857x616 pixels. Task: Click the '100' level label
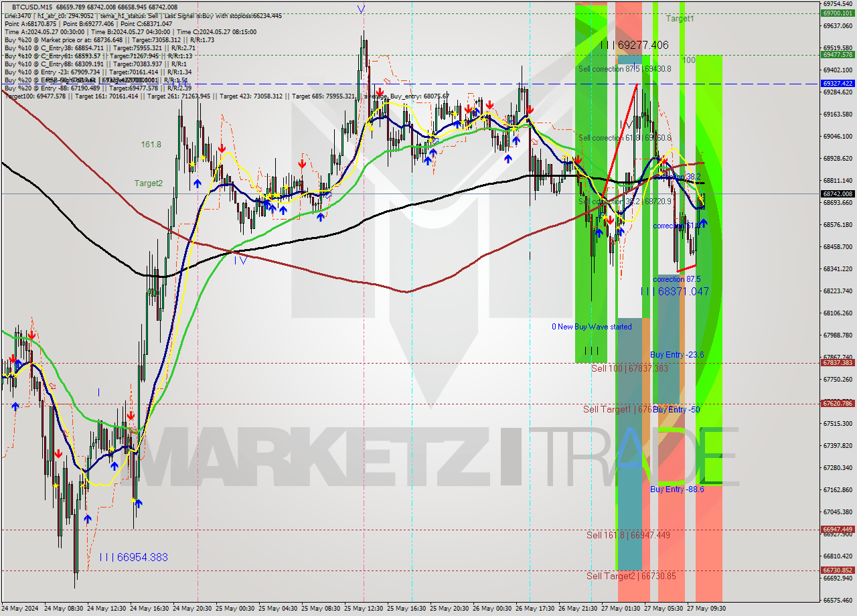(689, 60)
